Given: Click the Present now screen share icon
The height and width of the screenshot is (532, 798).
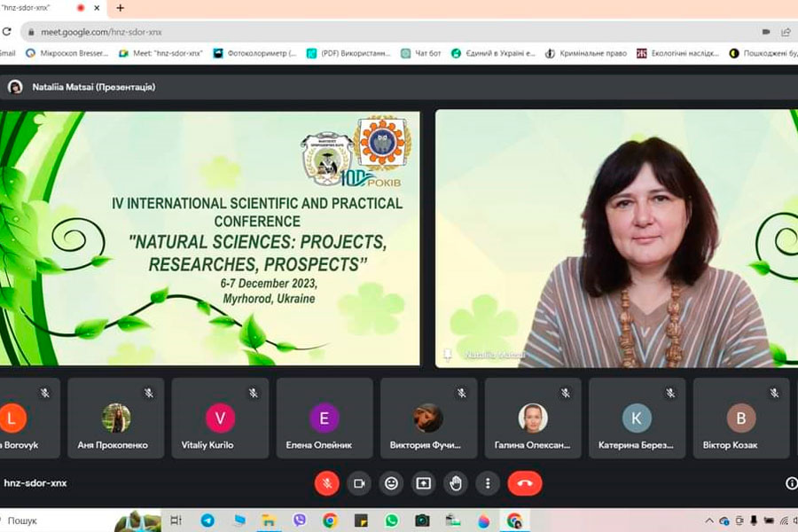Looking at the screenshot, I should coord(423,483).
